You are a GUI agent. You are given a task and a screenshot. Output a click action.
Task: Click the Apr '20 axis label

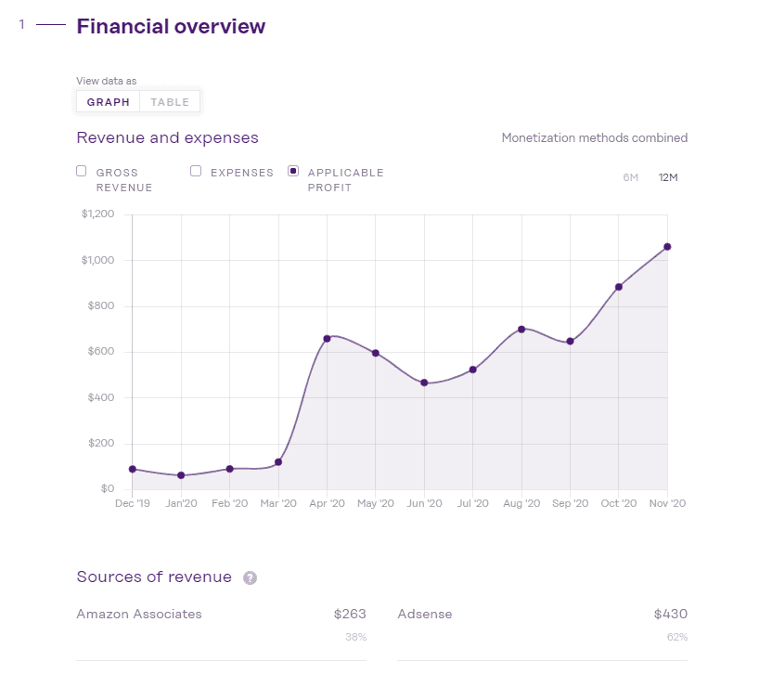(328, 503)
